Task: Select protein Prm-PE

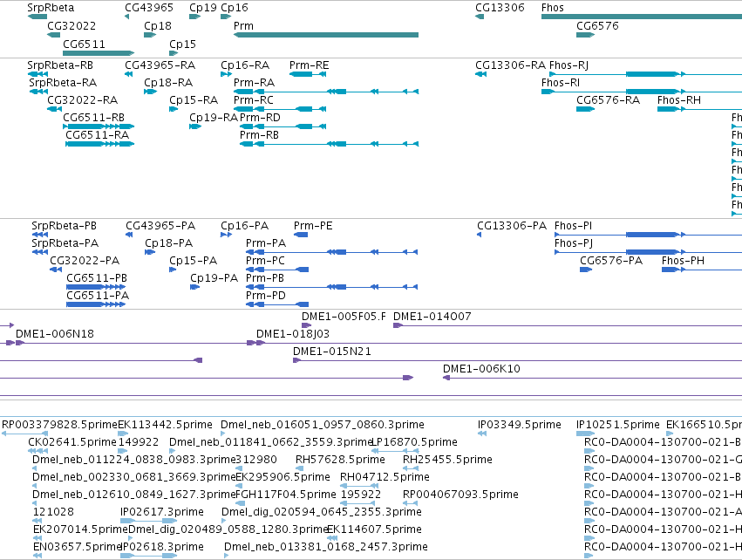Action: pos(313,226)
